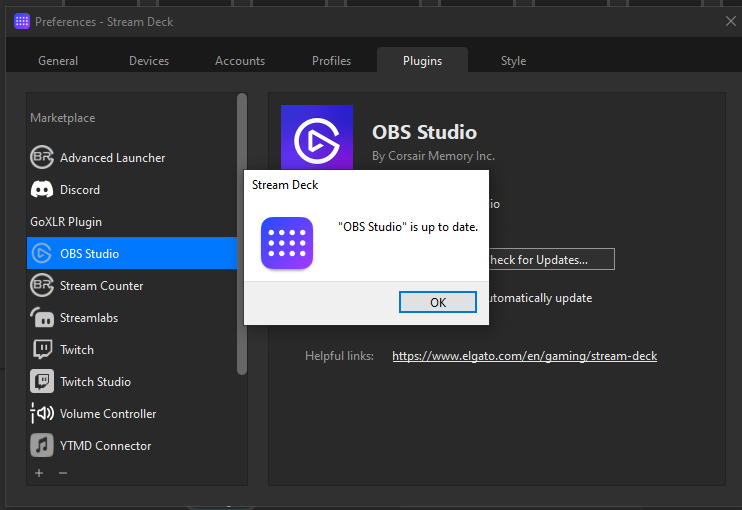Click the large OBS Studio plugin logo
The height and width of the screenshot is (510, 742).
tap(317, 138)
